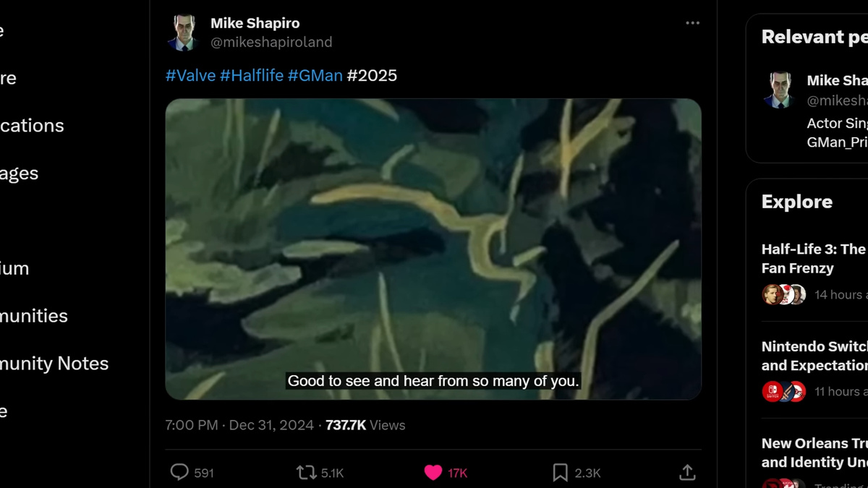Open the #Halflife hashtag
Image resolution: width=868 pixels, height=488 pixels.
pos(252,75)
